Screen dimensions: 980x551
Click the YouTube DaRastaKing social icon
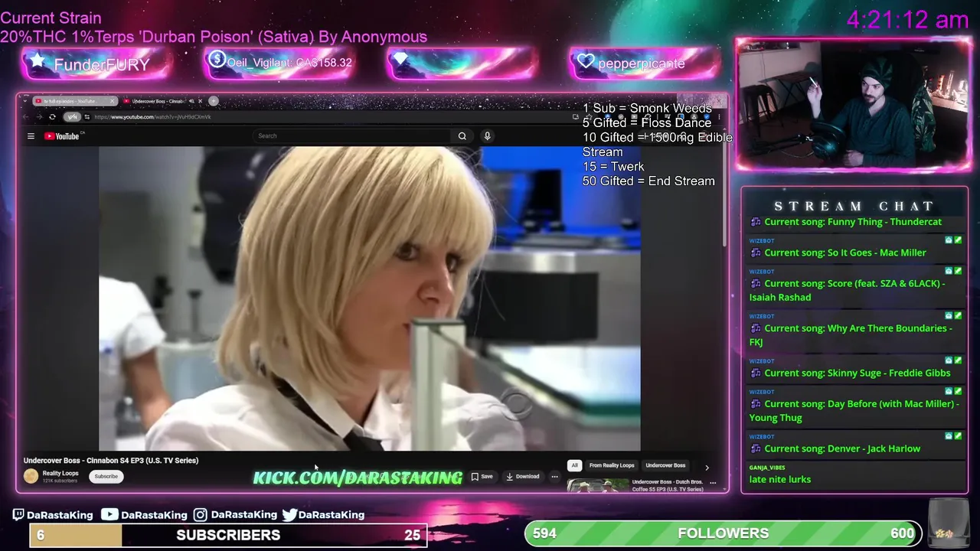point(110,514)
